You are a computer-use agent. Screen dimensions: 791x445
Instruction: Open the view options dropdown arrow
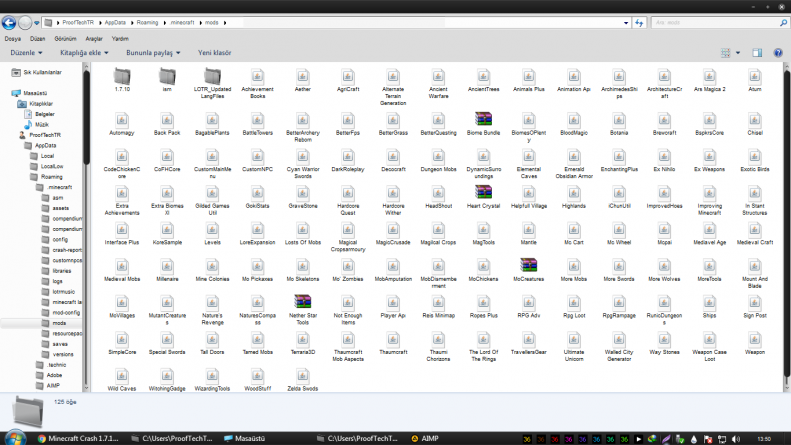(738, 52)
